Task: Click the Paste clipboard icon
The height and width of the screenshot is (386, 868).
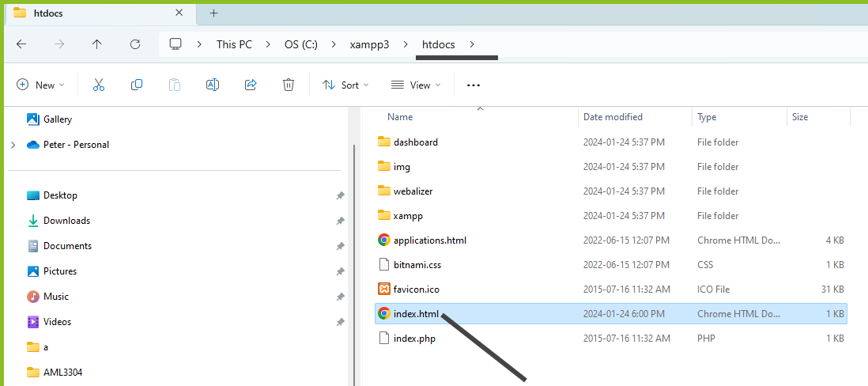Action: (175, 85)
